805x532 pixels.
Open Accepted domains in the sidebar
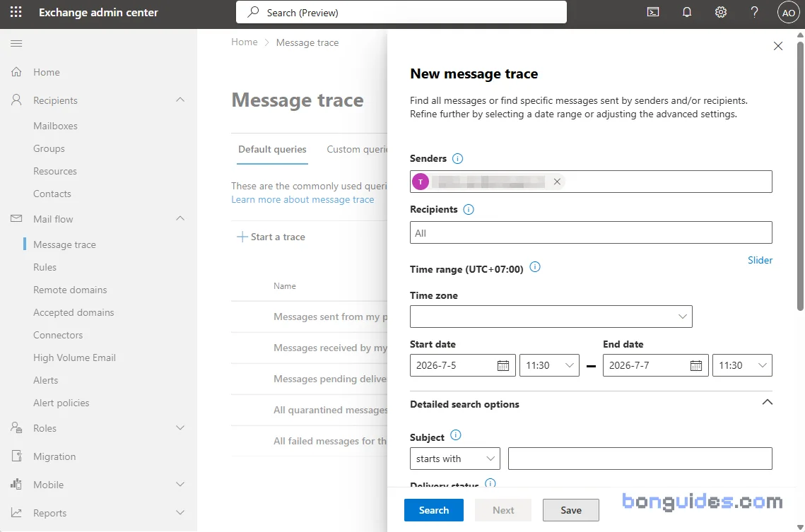[74, 312]
